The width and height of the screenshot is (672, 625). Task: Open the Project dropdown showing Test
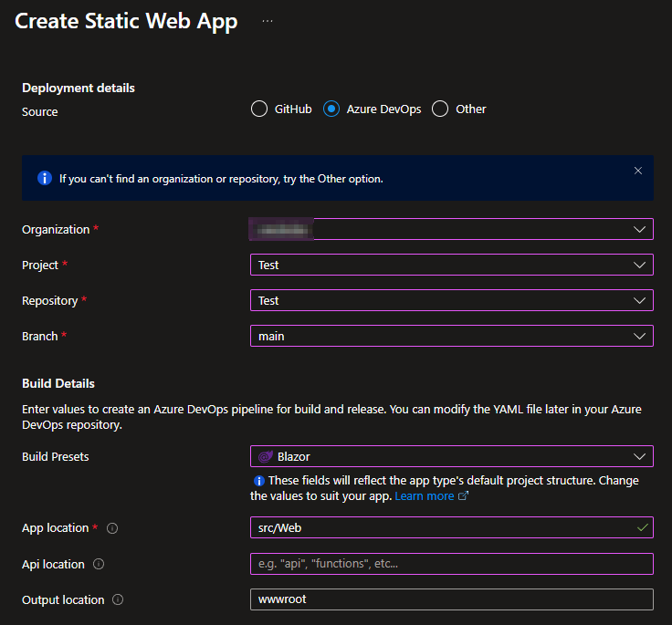[452, 265]
